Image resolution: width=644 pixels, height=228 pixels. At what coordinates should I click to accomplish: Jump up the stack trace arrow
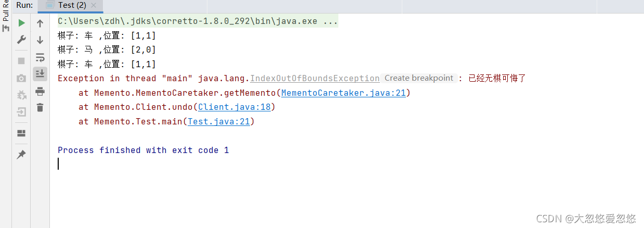[x=40, y=23]
